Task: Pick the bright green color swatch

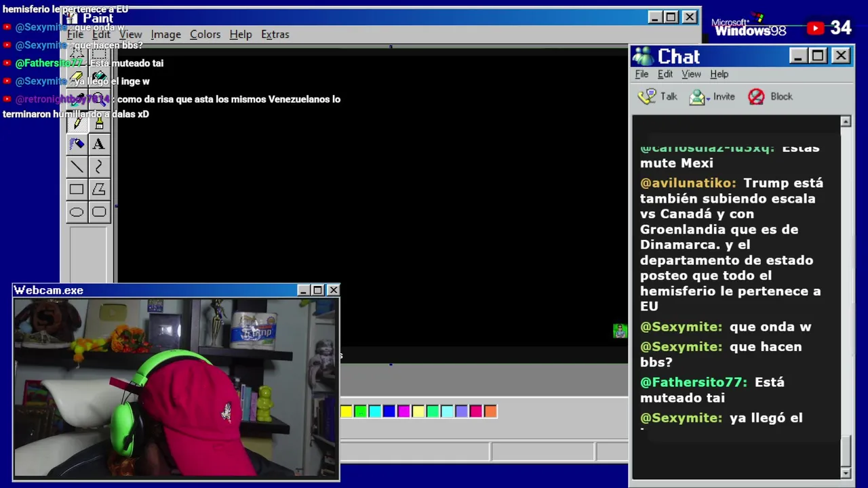Action: (x=361, y=411)
